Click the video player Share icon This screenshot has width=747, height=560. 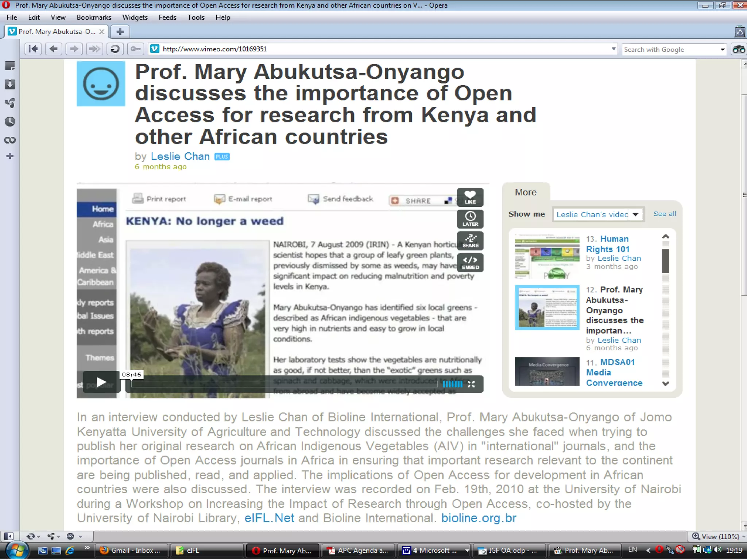coord(470,241)
